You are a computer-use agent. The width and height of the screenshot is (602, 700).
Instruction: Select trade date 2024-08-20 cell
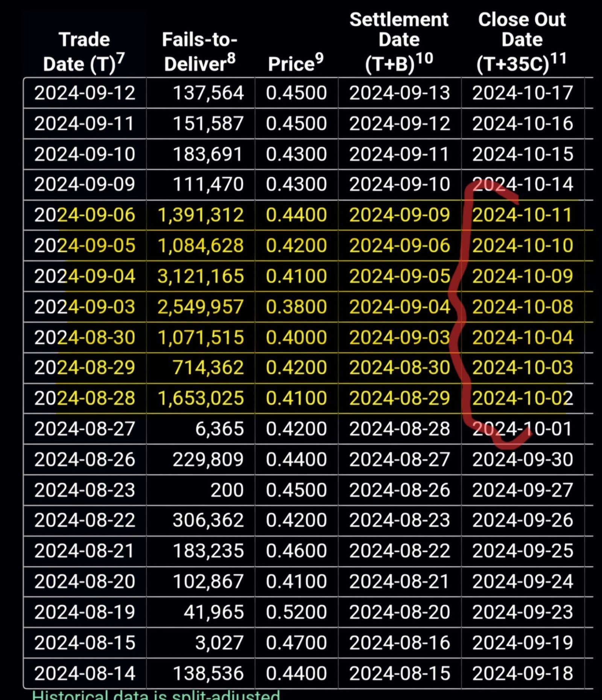pos(85,581)
